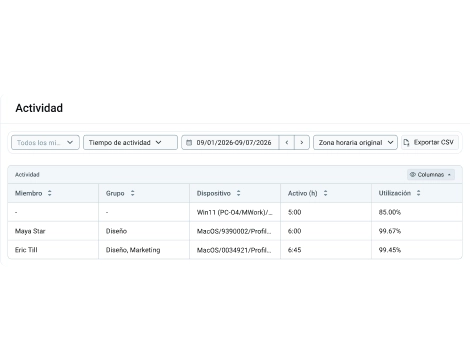Click the Win11 (PC-04/MWork) device cell
This screenshot has height=360, width=470.
[x=235, y=212]
